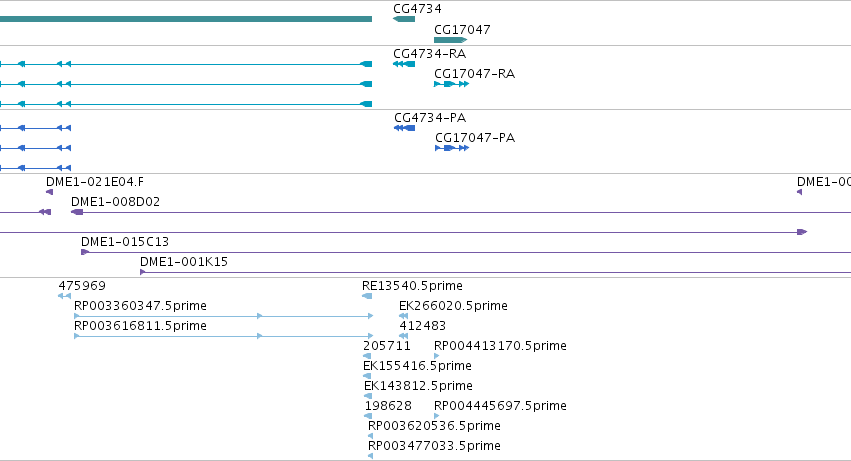Select the CG17047 gene arrow glyph
This screenshot has width=851, height=461.
(x=450, y=40)
